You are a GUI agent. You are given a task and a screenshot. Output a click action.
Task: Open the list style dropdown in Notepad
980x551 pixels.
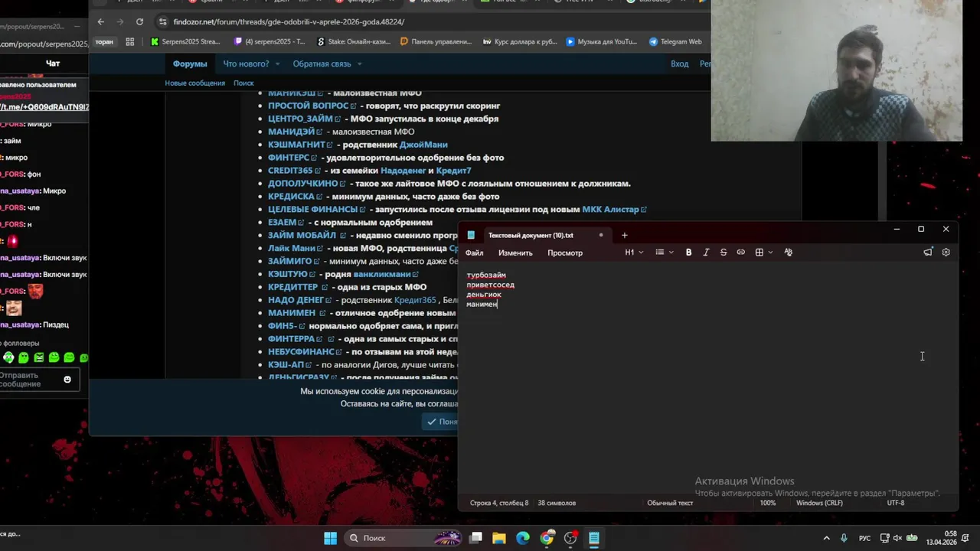click(665, 252)
